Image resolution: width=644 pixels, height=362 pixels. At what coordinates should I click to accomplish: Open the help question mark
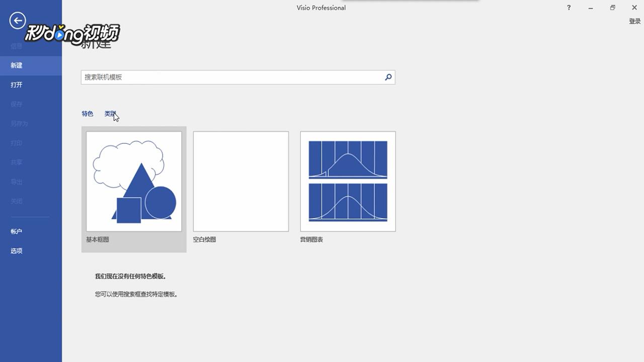click(569, 8)
